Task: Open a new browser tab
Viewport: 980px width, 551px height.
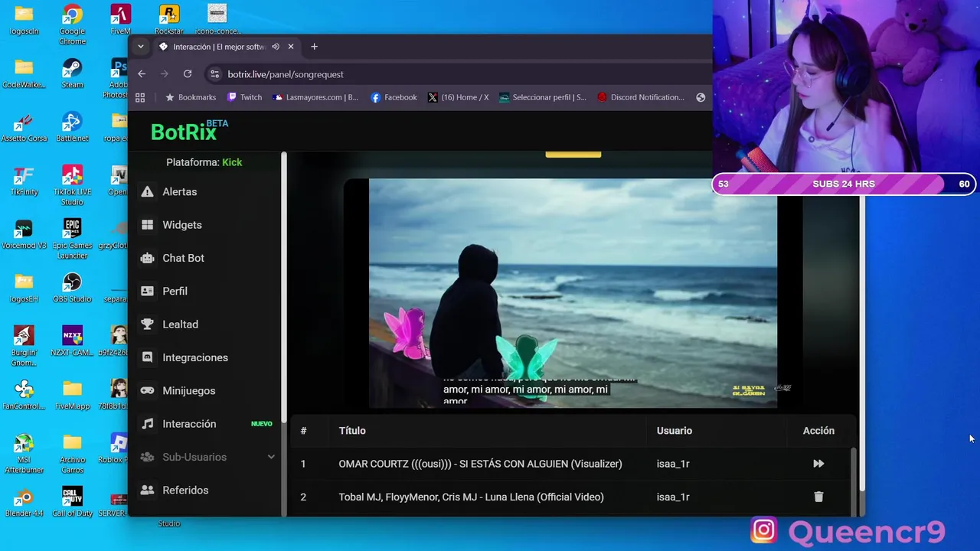Action: pyautogui.click(x=314, y=47)
